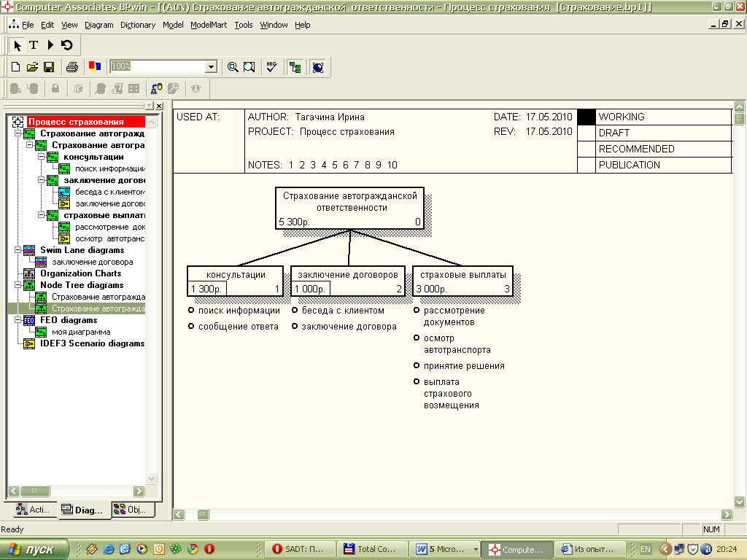Open the Report/color builder icon
Viewport: 747px width, 560px height.
click(x=95, y=67)
